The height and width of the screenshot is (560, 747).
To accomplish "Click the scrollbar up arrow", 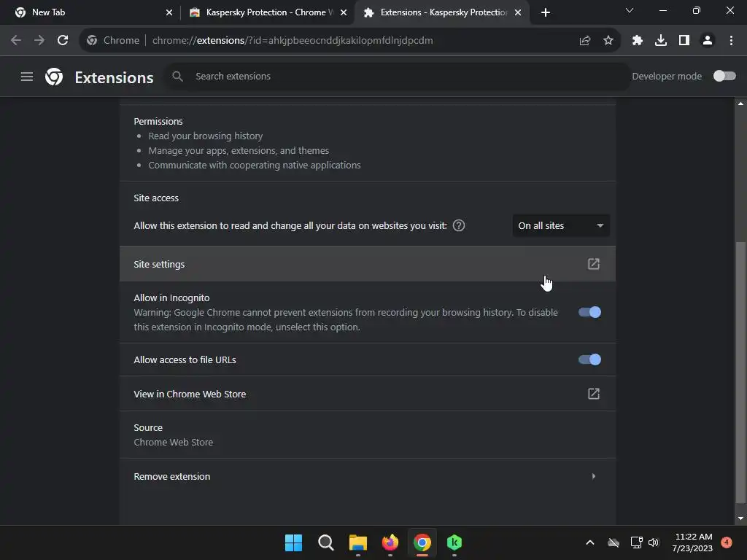I will coord(740,104).
